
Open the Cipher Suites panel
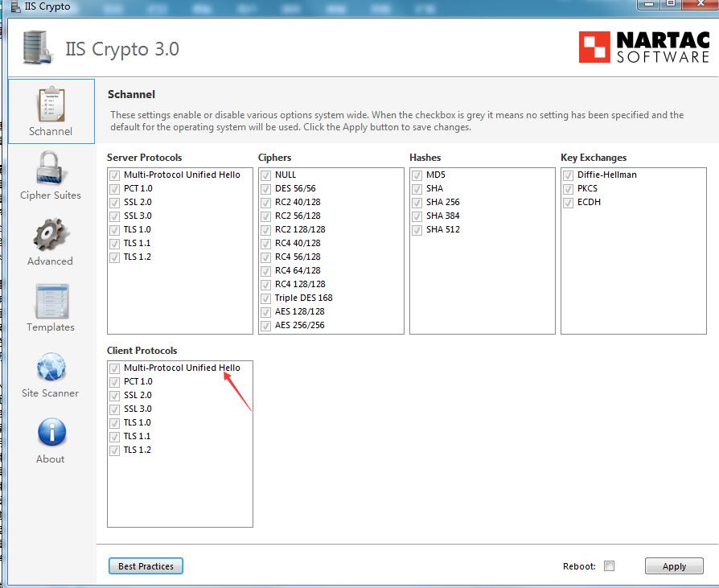point(50,175)
